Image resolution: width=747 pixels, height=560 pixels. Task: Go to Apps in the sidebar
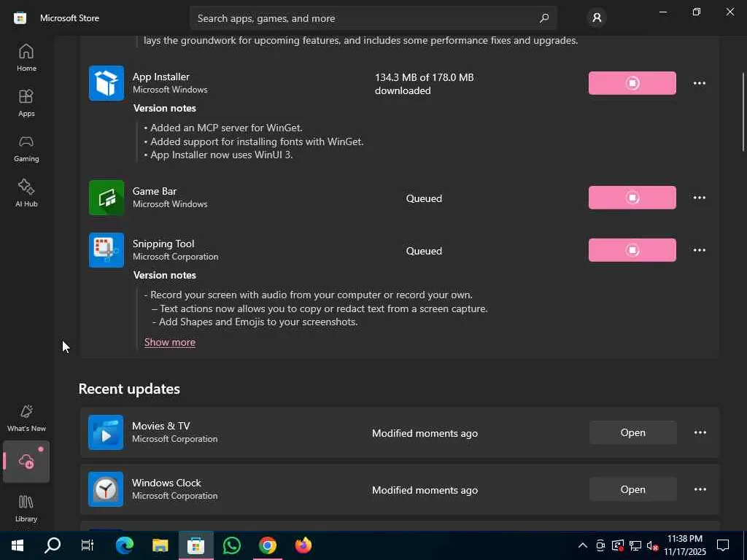[x=26, y=103]
